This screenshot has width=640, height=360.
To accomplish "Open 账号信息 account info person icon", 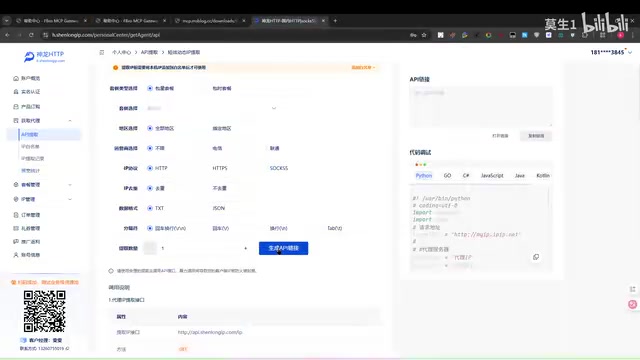I will tap(16, 255).
